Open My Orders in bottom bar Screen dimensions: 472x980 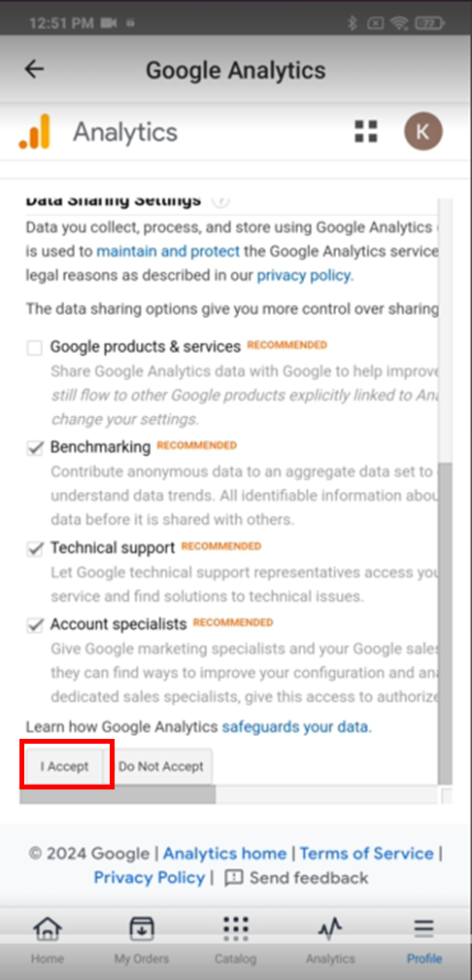tap(141, 940)
